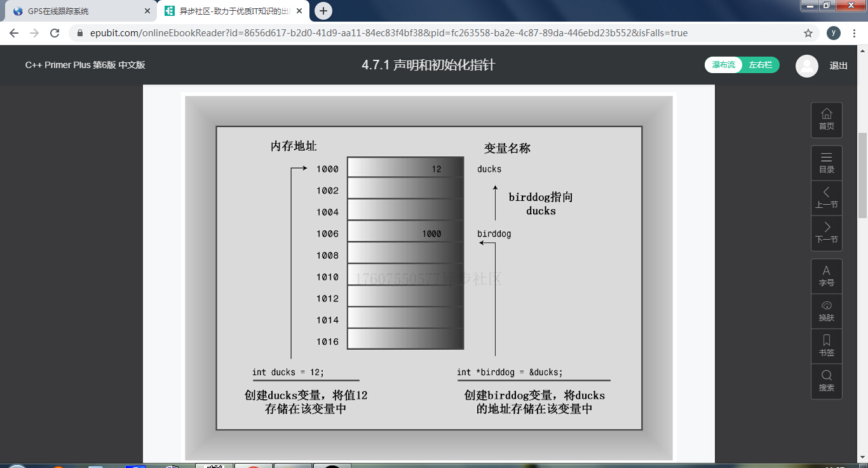868x468 pixels.
Task: Open the browser profile menu labeled y
Action: click(834, 32)
